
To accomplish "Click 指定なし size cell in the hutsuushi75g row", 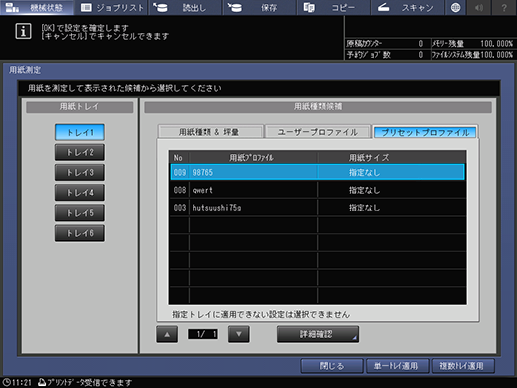I will [x=364, y=208].
